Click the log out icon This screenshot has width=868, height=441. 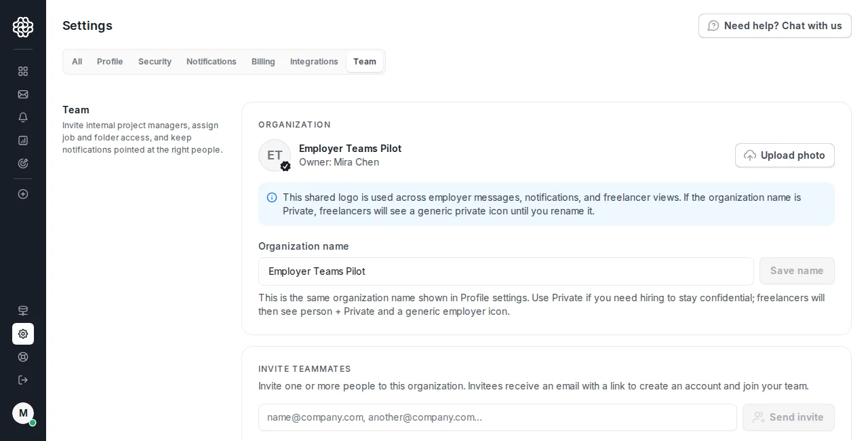(x=23, y=380)
